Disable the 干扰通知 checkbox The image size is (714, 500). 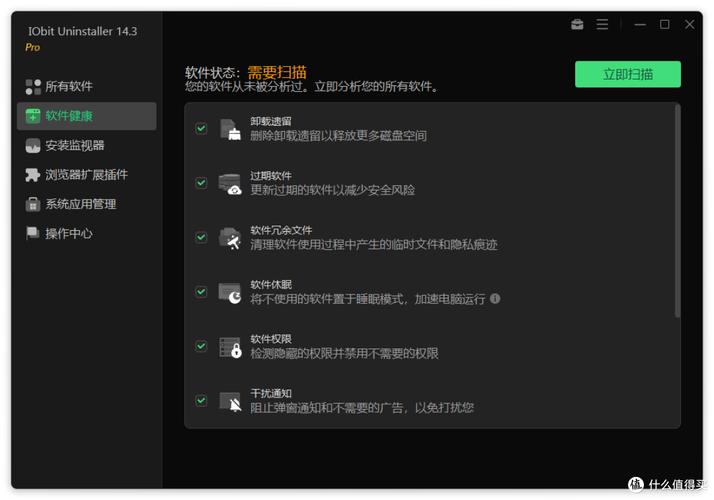point(201,401)
